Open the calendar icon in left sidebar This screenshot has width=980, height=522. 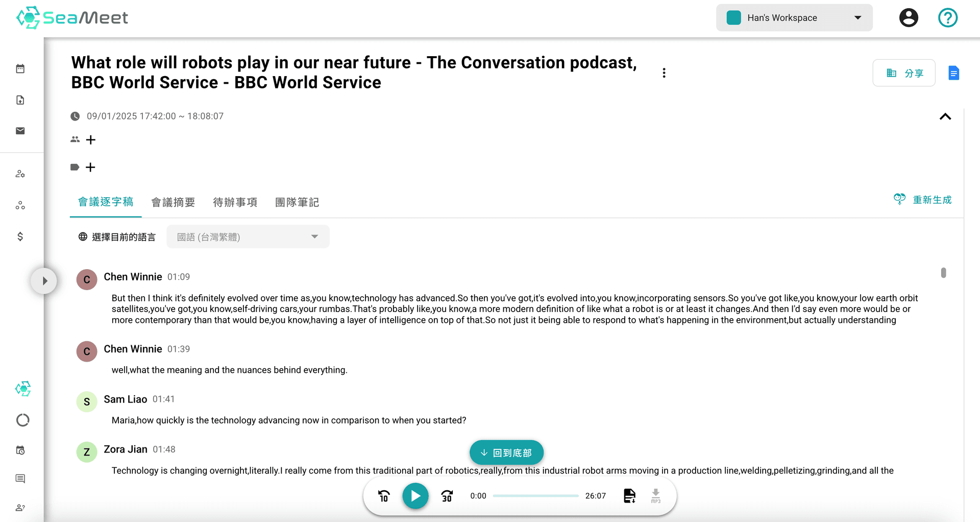pyautogui.click(x=20, y=69)
